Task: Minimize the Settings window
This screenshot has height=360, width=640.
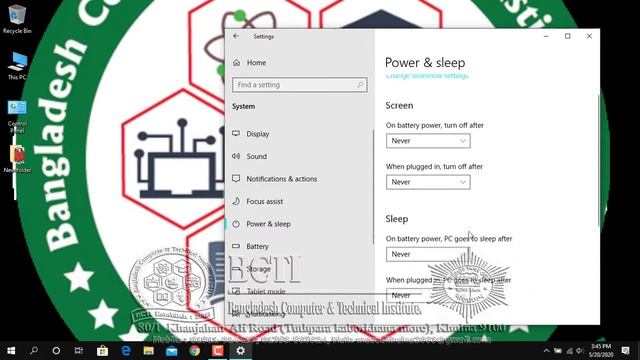Action: point(546,36)
